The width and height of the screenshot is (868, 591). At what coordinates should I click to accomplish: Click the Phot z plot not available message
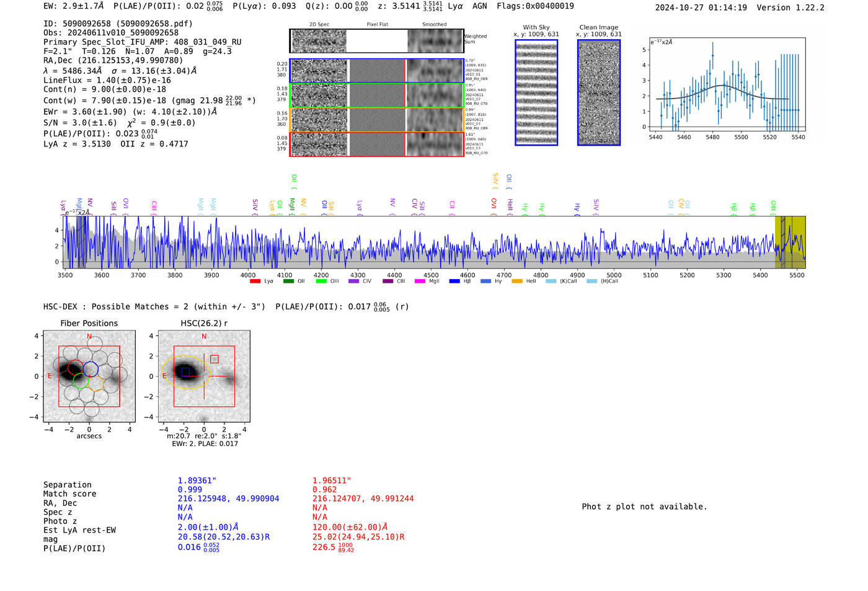[644, 507]
